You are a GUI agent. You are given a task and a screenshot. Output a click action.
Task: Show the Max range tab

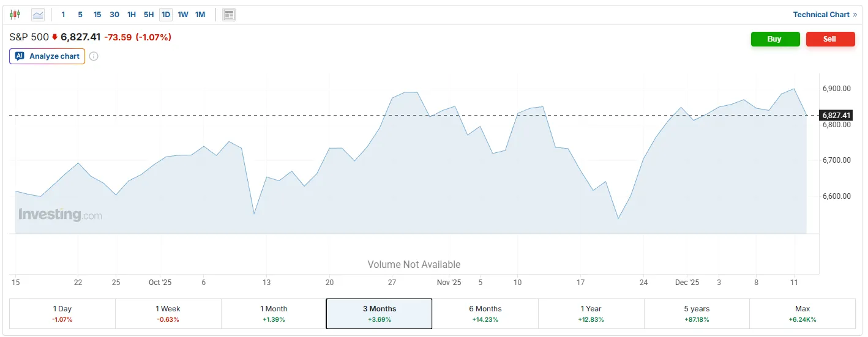coord(802,313)
